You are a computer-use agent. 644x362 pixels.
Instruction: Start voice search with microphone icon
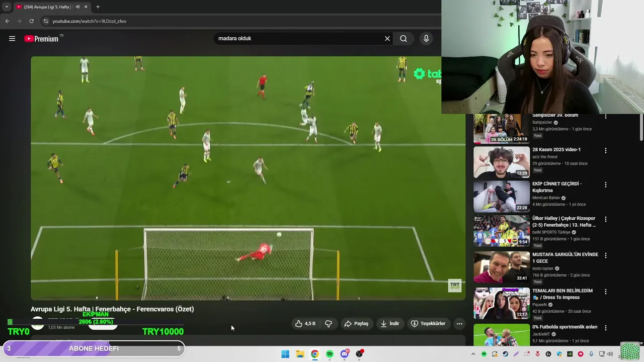[426, 39]
